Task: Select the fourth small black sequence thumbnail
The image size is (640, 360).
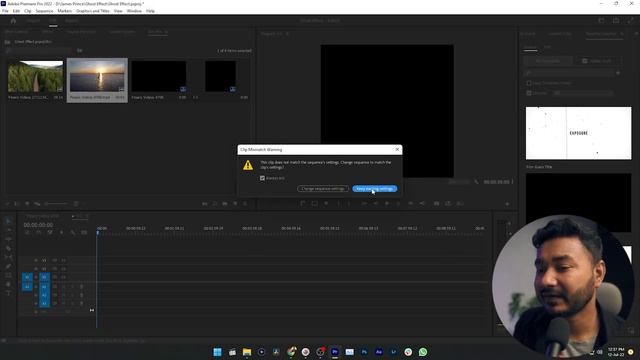Action: 220,76
